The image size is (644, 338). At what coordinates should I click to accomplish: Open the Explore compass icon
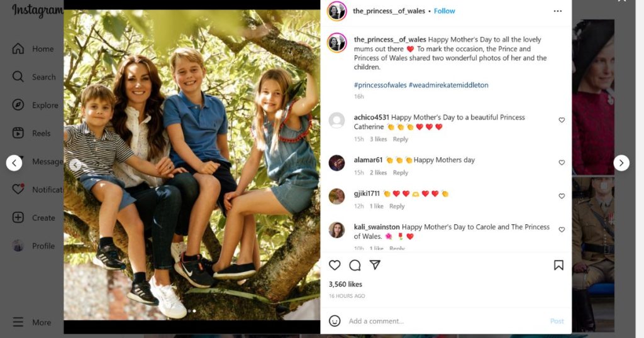click(x=18, y=105)
